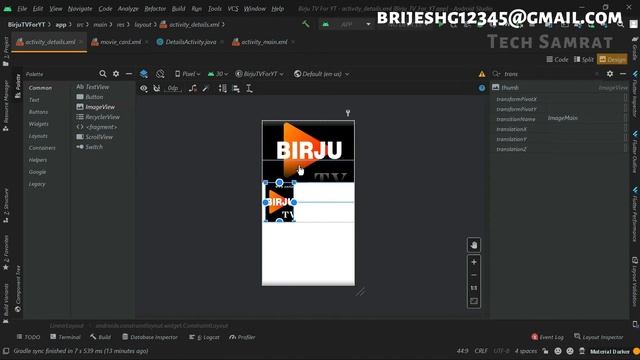Select TextView in the palette

tap(93, 87)
